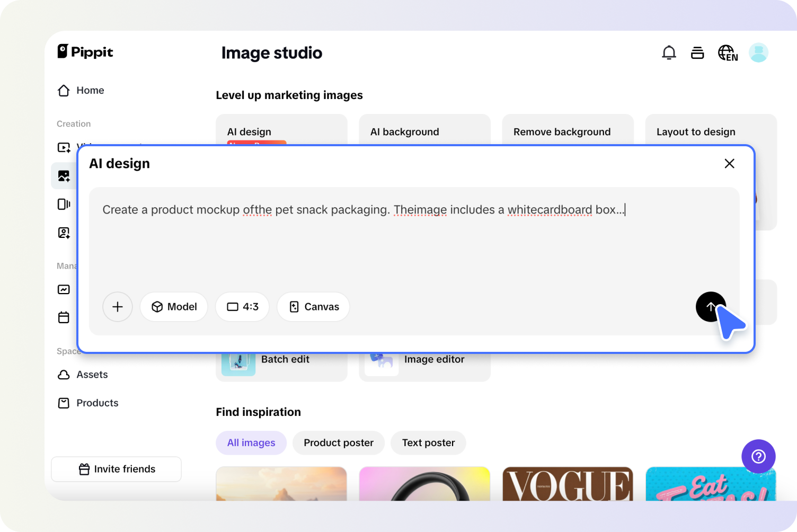Open the Model selector
Screen dimensions: 797x532
(x=174, y=307)
